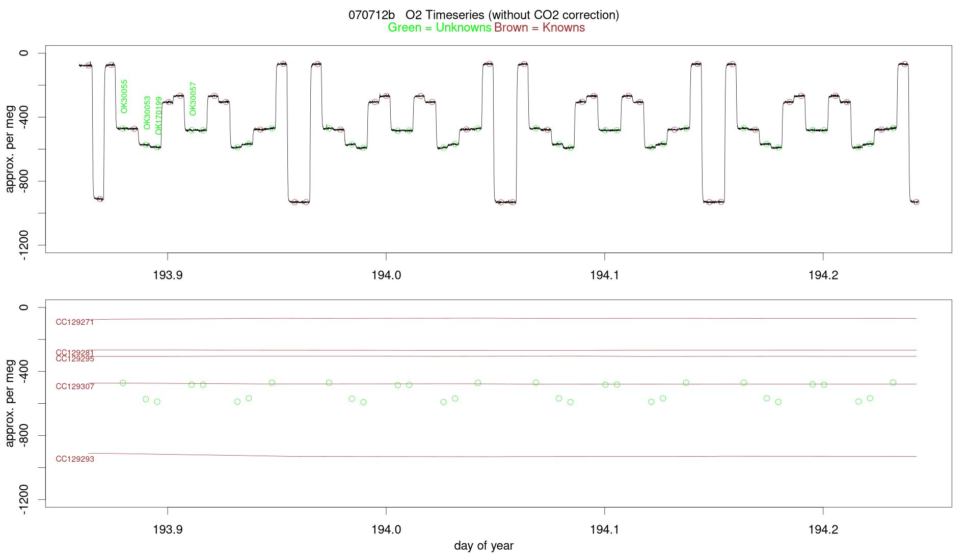Click the 193.9 tick label on top plot
Viewport: 968px width, 560px height.
(x=168, y=275)
